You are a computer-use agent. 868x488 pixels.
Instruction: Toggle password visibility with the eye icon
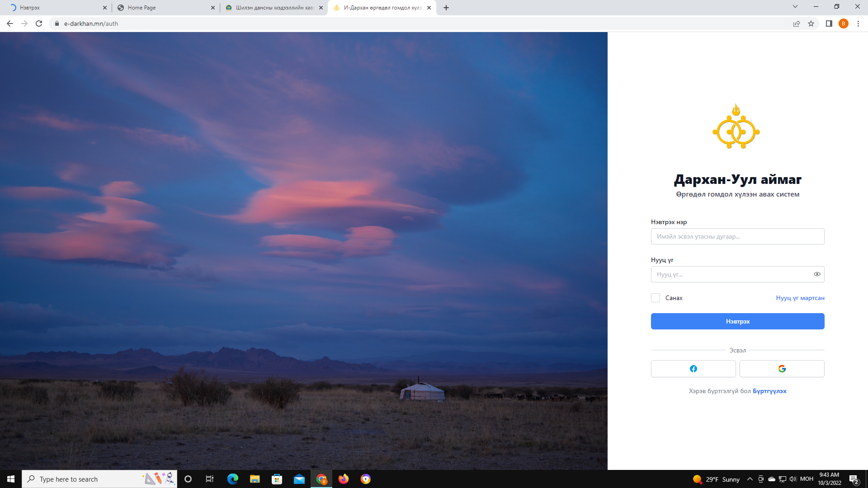817,274
